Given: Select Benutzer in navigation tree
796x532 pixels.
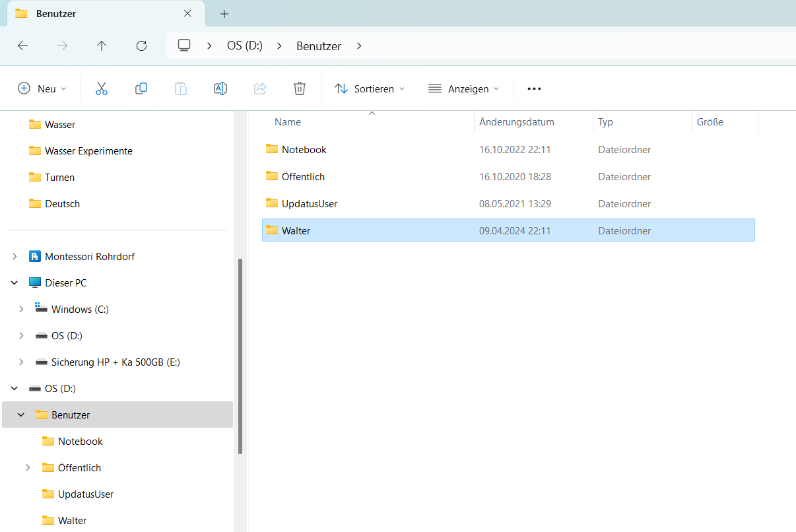Looking at the screenshot, I should [117, 415].
